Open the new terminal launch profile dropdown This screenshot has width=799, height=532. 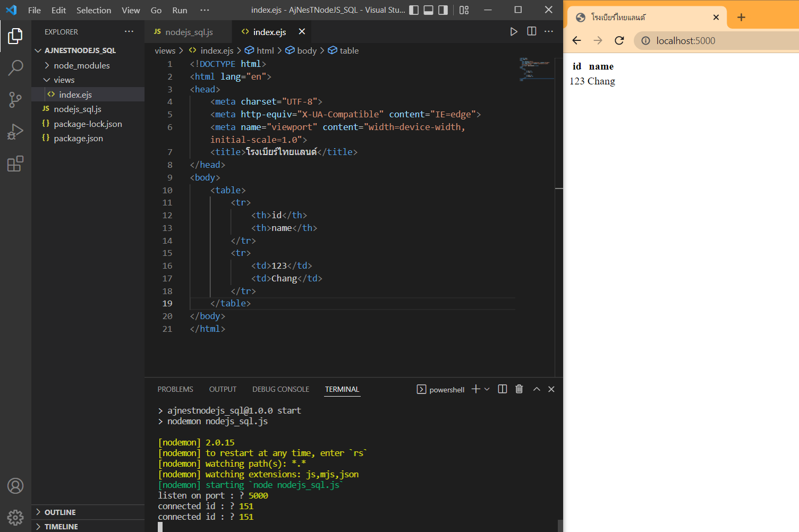(487, 389)
